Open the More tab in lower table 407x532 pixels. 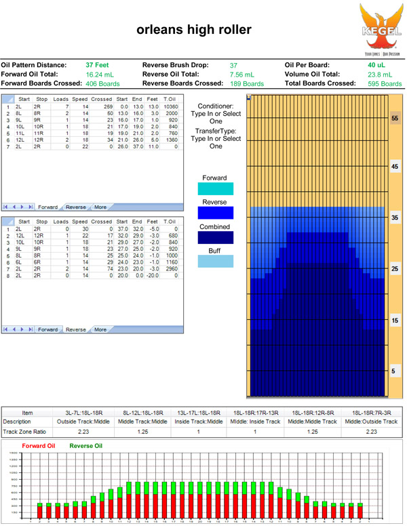100,329
